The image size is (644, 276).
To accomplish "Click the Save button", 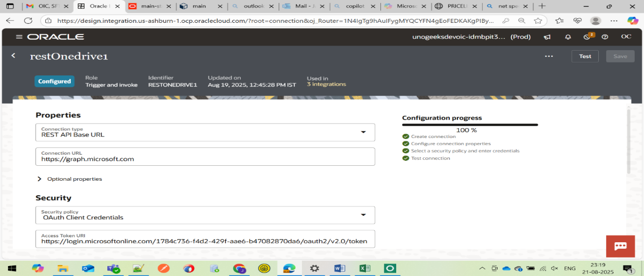I will coord(620,56).
